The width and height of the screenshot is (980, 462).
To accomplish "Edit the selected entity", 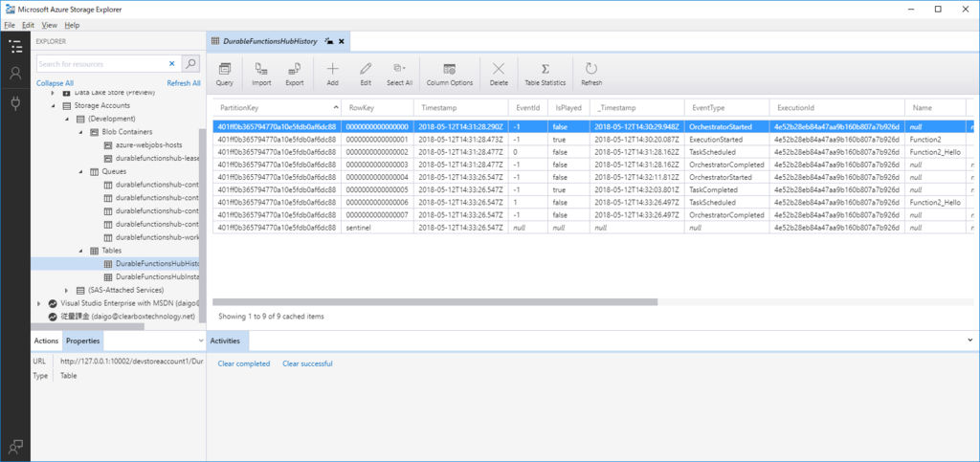I will (x=366, y=75).
